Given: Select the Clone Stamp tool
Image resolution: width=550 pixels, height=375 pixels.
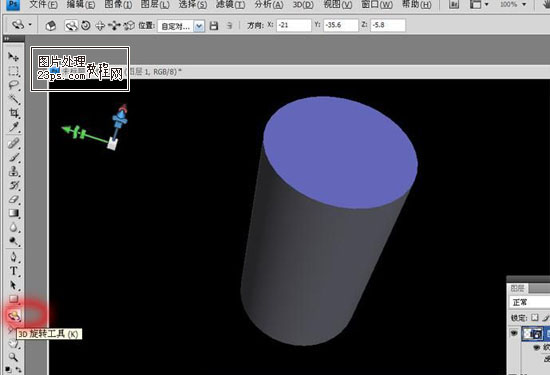Looking at the screenshot, I should coord(14,171).
